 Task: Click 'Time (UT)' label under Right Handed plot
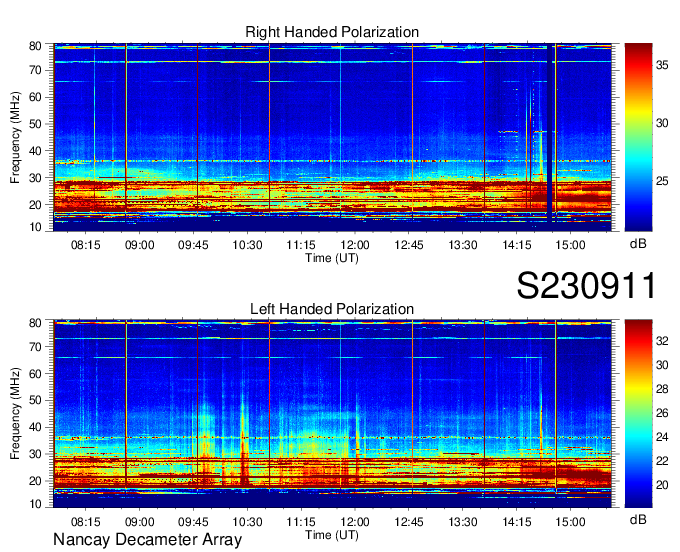[x=332, y=258]
